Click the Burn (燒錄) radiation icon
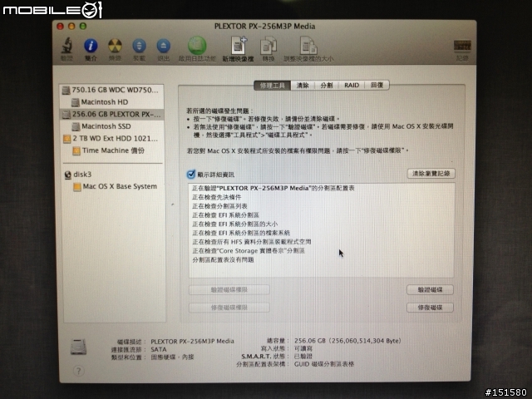532x399 pixels. 115,46
